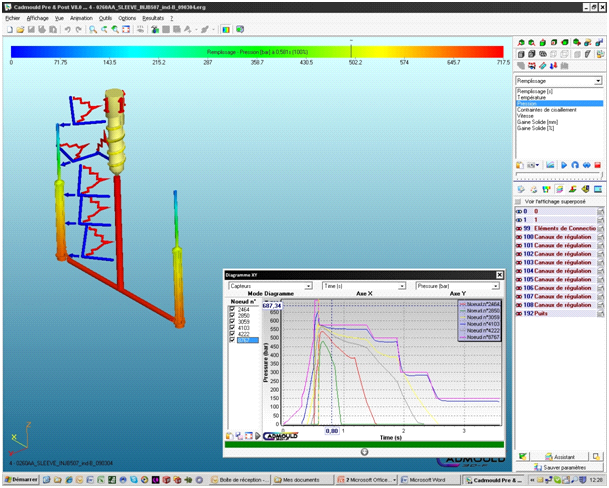This screenshot has height=488, width=609.
Task: Select the magnifier Zoom tool in toolbar
Action: point(93,30)
